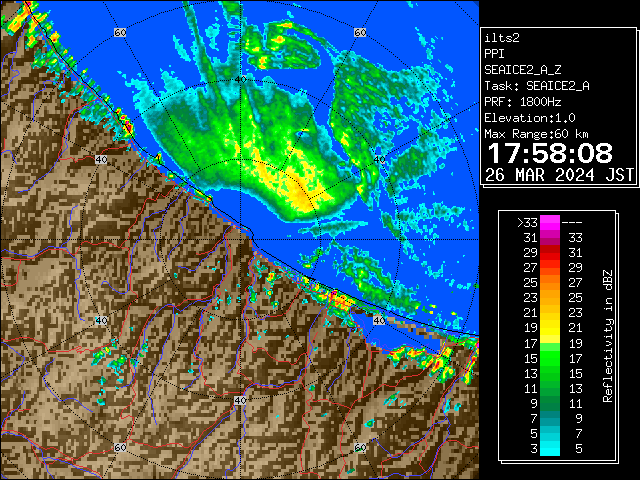Click the "Reflectivity in dBZ" legend title
The width and height of the screenshot is (640, 480).
[x=608, y=336]
